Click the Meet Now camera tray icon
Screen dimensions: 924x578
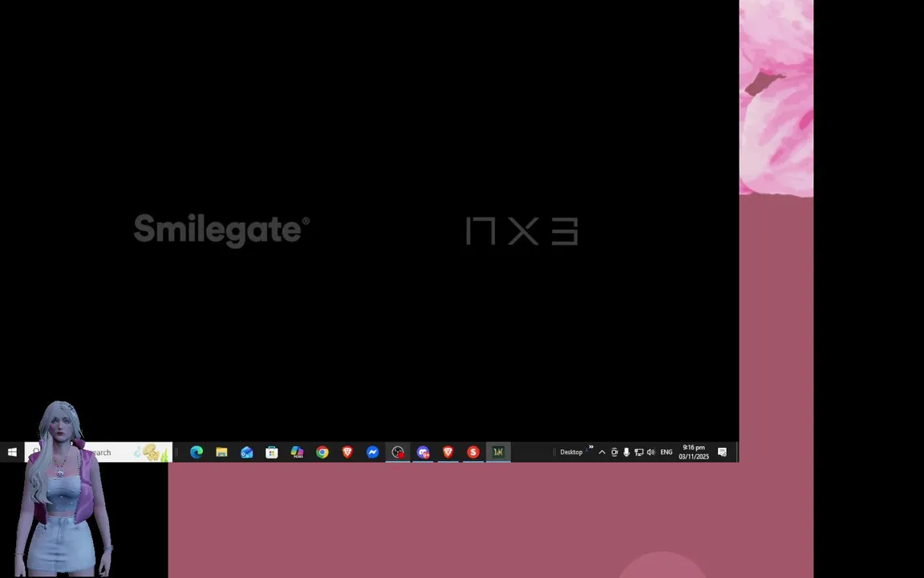[x=614, y=453]
